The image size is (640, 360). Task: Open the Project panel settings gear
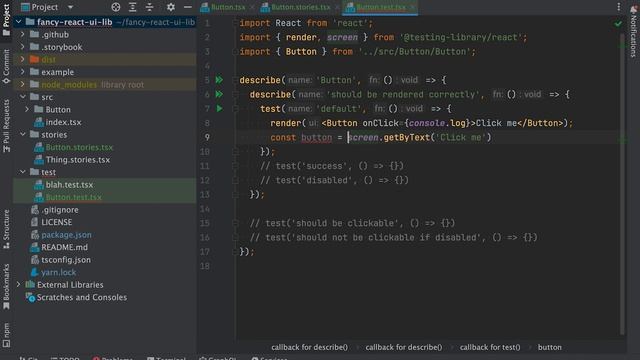(171, 7)
